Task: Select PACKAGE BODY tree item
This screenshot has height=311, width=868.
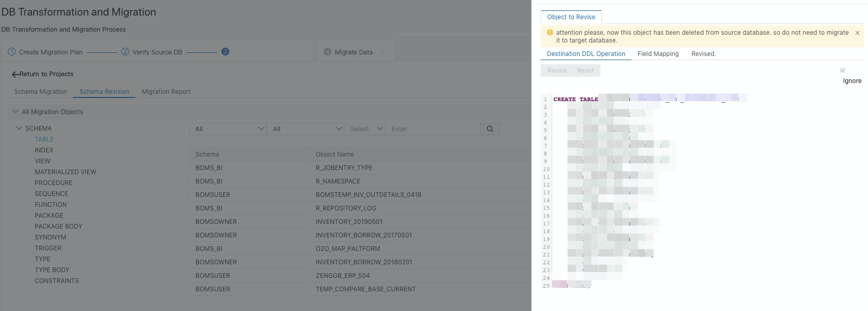Action: [58, 227]
